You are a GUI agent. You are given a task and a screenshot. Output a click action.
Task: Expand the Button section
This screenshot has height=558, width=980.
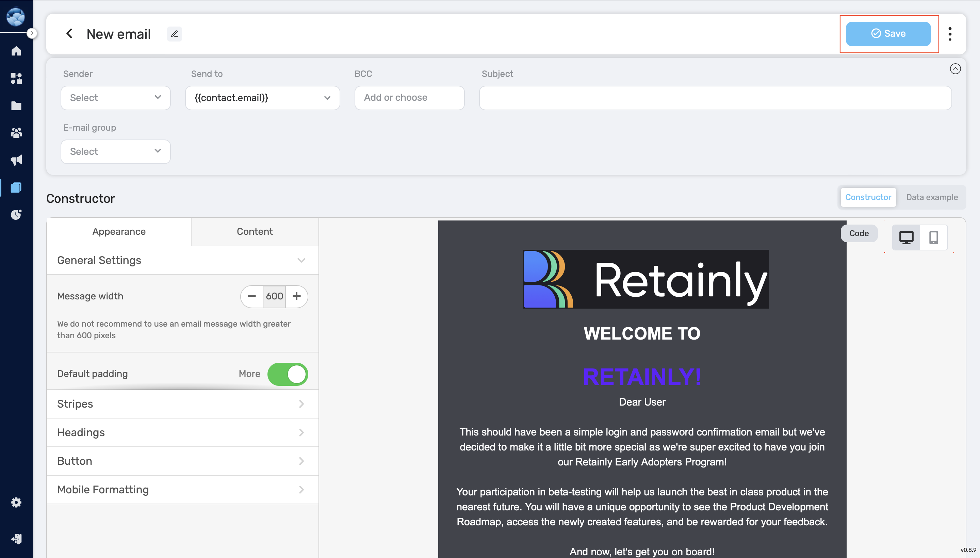[182, 461]
